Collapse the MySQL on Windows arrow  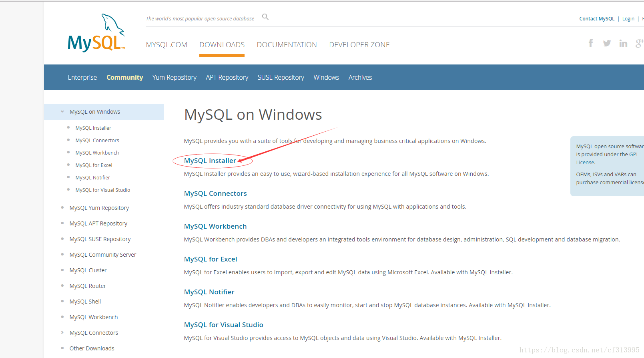click(62, 112)
